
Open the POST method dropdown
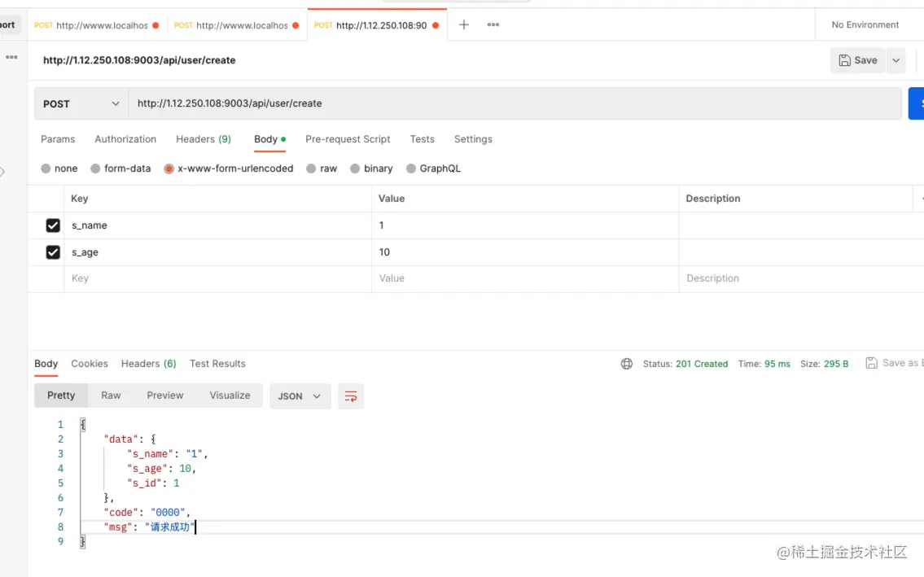point(81,103)
